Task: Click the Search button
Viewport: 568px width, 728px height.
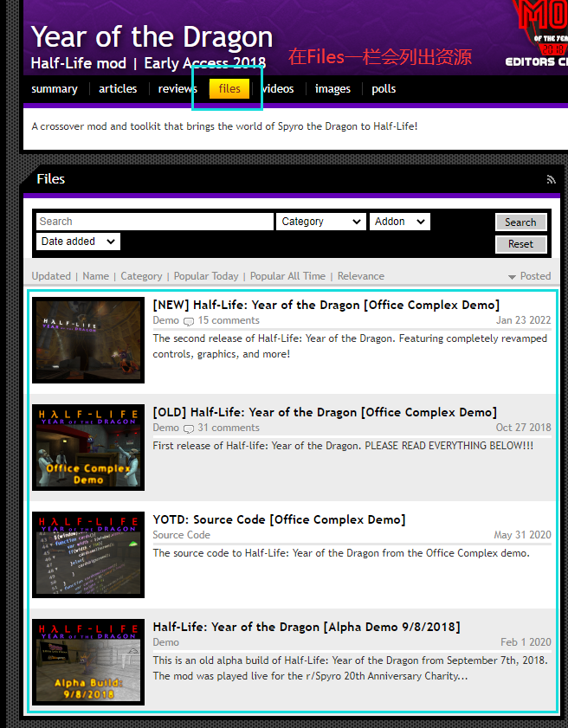Action: tap(520, 222)
